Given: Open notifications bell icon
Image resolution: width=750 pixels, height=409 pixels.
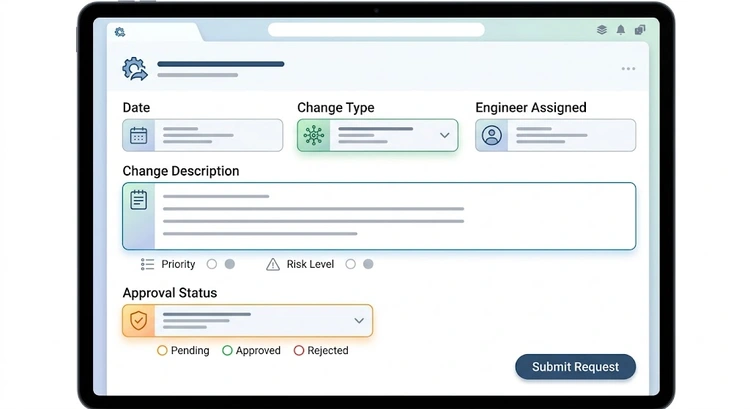Looking at the screenshot, I should pyautogui.click(x=620, y=30).
